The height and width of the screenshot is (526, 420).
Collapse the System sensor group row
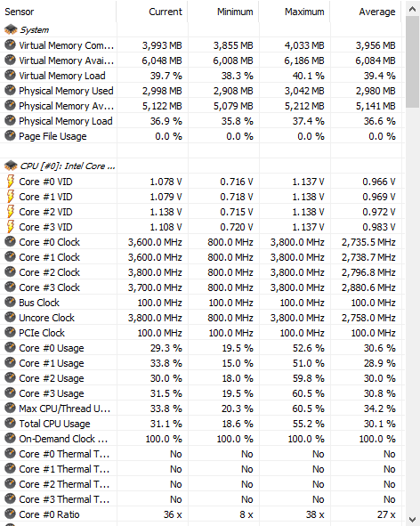201,29
